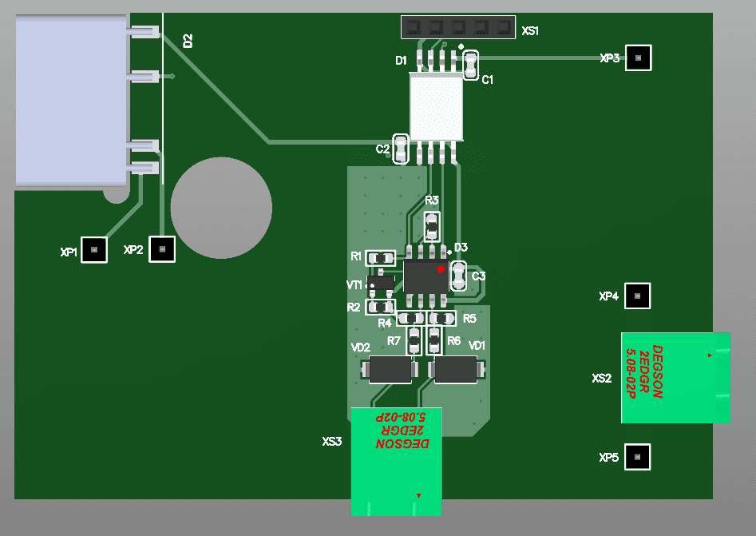Select the D3 chip with red dot
The image size is (756, 536).
tap(426, 276)
